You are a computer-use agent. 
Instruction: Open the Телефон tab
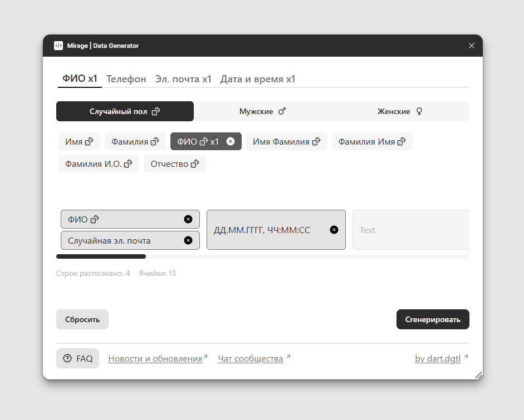pyautogui.click(x=126, y=79)
